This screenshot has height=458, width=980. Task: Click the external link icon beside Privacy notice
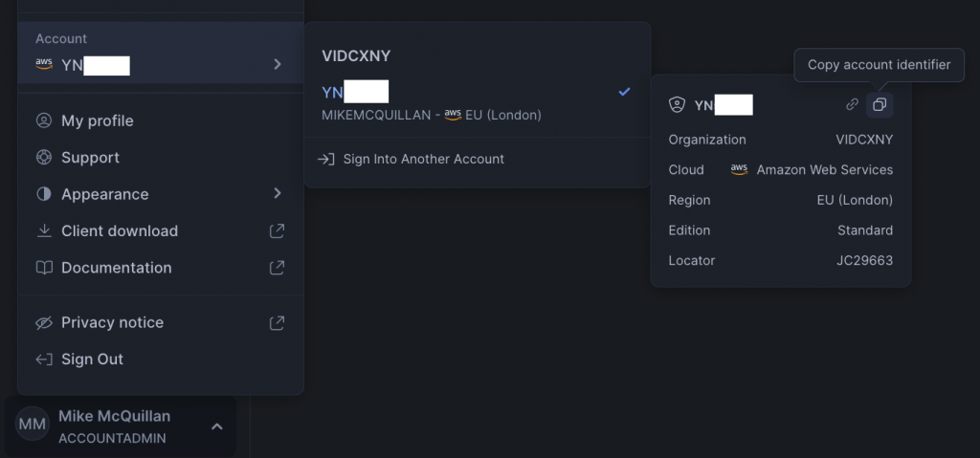point(277,323)
